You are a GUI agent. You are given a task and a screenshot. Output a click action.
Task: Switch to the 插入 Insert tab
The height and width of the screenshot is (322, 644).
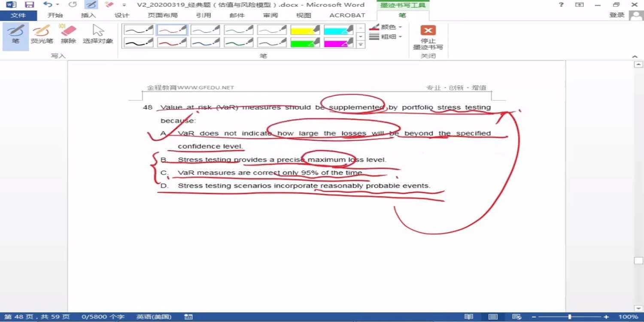tap(88, 15)
